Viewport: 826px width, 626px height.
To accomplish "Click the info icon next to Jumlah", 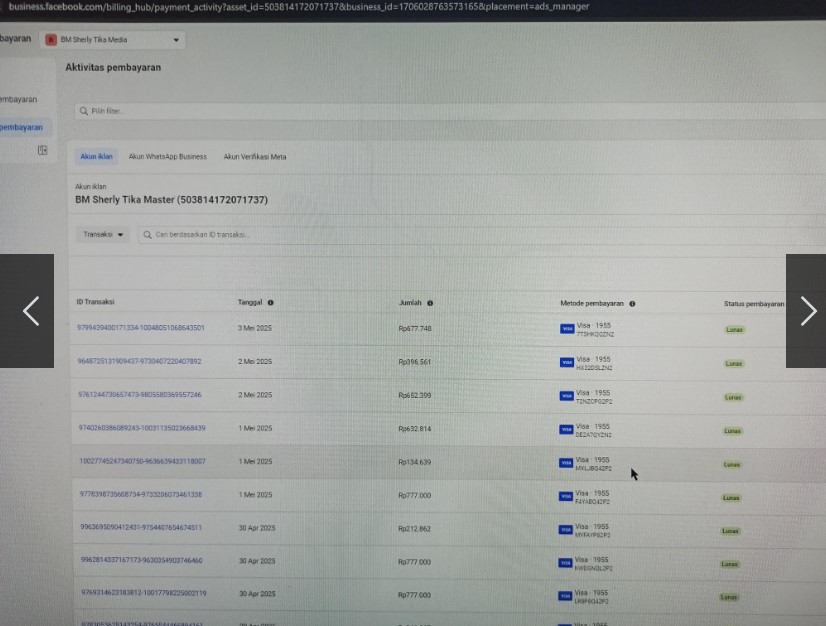I will 430,303.
